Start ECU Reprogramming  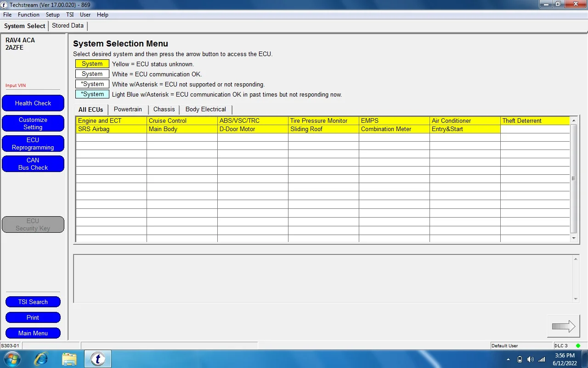click(x=33, y=144)
